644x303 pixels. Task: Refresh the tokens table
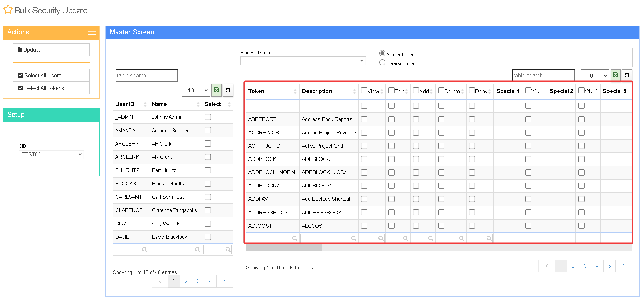(627, 75)
